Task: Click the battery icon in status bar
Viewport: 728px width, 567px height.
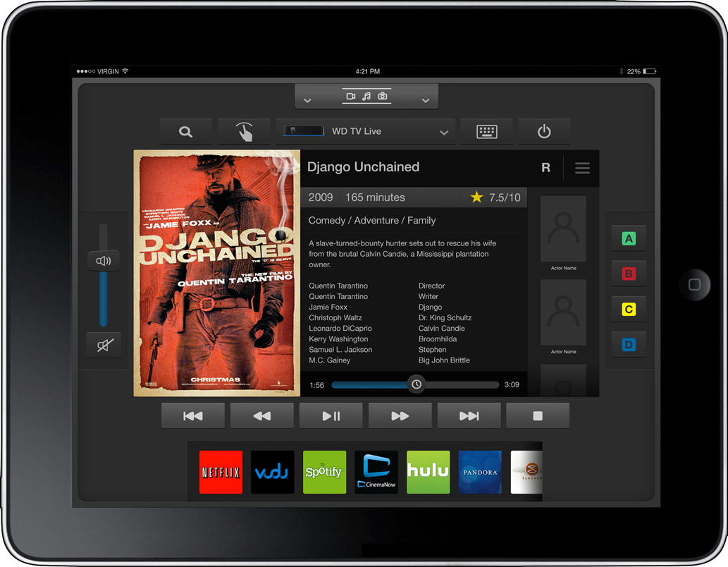Action: coord(650,71)
